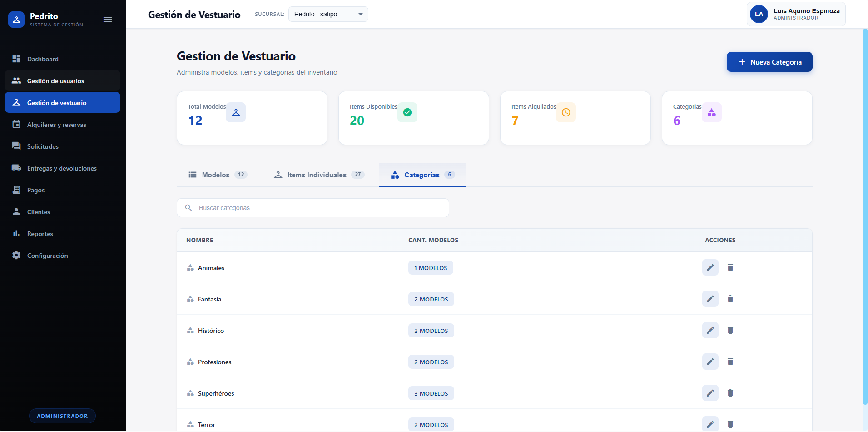The height and width of the screenshot is (432, 868).
Task: Click the page vertical scrollbar
Action: 865,216
